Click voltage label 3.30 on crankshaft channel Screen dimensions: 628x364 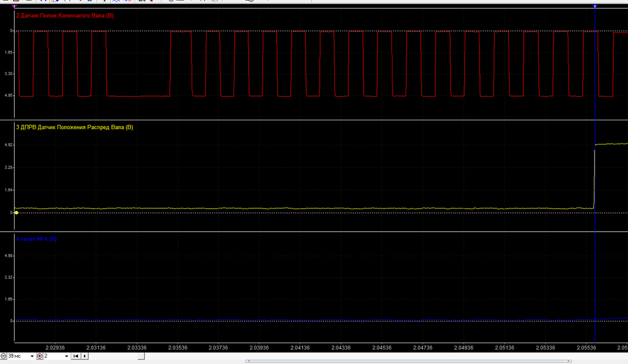pos(8,74)
